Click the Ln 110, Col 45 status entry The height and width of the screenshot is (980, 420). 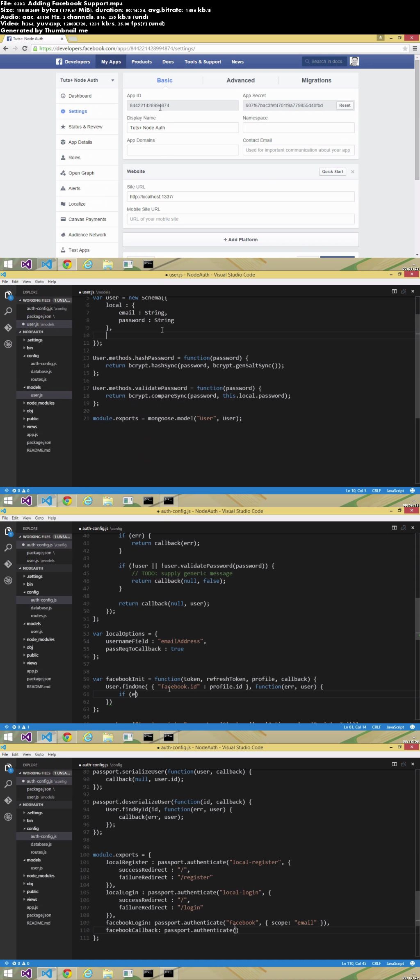point(354,963)
